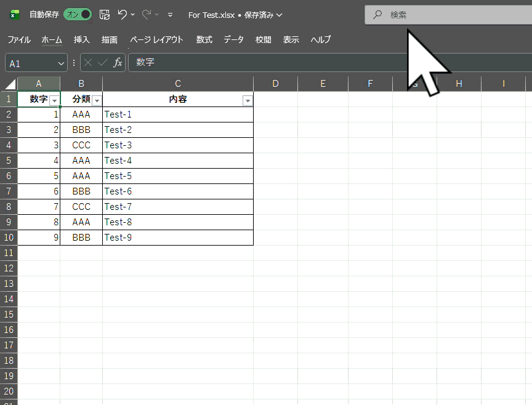The image size is (532, 405).
Task: Click the 内容 header cell
Action: pyautogui.click(x=178, y=99)
